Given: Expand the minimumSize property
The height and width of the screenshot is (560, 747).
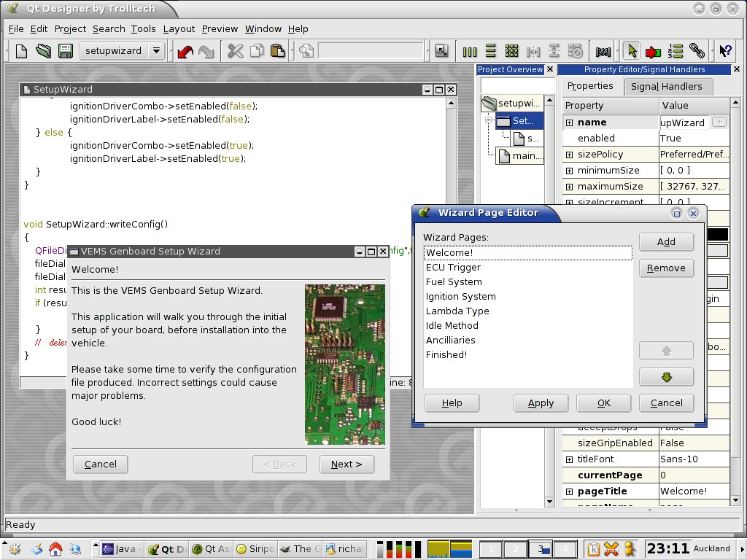Looking at the screenshot, I should coord(569,171).
